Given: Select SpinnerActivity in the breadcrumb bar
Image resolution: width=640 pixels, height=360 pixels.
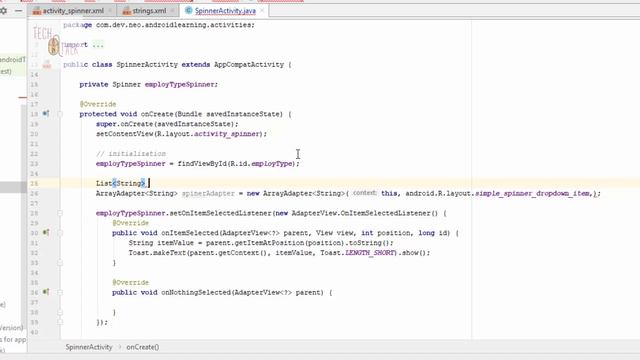Looking at the screenshot, I should [x=89, y=347].
